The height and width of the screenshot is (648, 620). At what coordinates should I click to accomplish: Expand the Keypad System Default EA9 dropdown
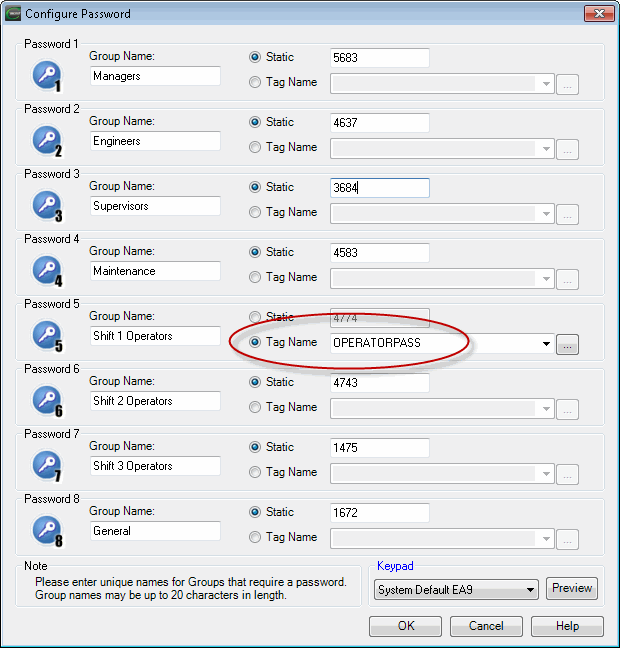coord(530,590)
